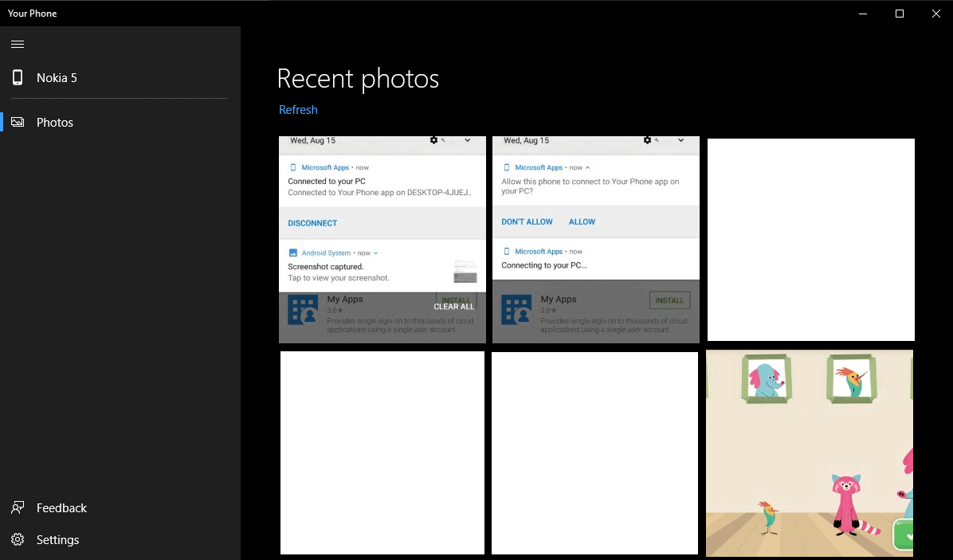Maximize the Your Phone window
This screenshot has height=560, width=953.
(x=900, y=14)
